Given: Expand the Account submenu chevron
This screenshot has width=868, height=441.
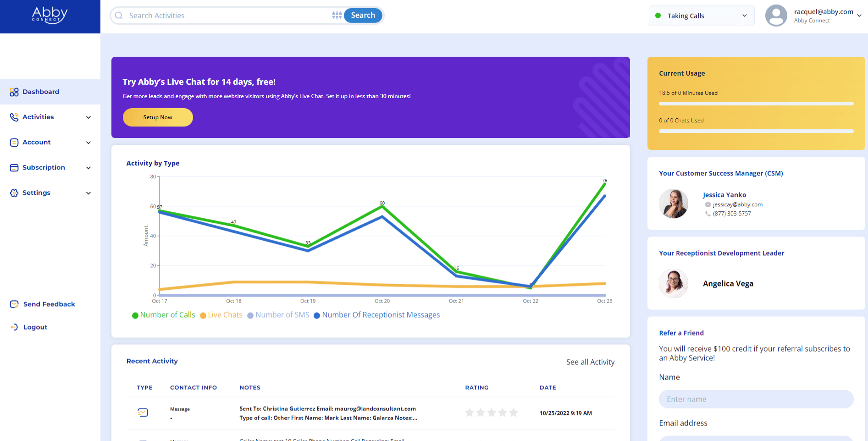Looking at the screenshot, I should point(88,143).
